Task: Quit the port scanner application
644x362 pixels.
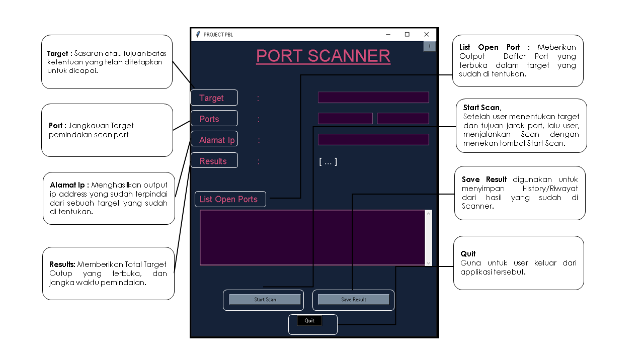Action: click(309, 320)
